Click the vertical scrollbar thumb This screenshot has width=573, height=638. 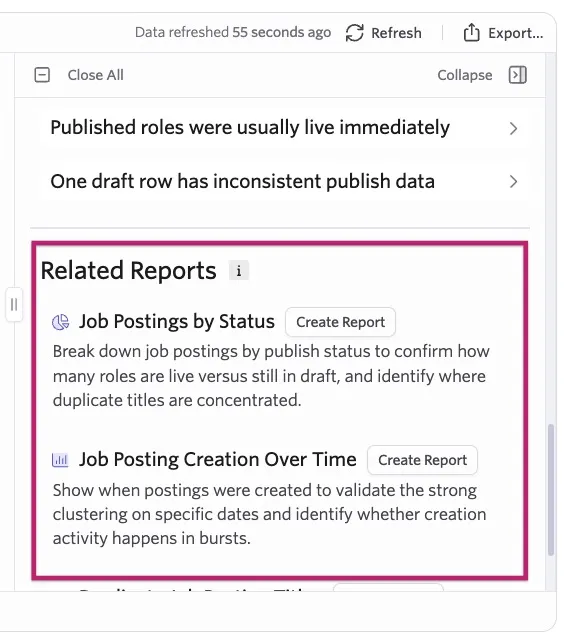(x=551, y=490)
